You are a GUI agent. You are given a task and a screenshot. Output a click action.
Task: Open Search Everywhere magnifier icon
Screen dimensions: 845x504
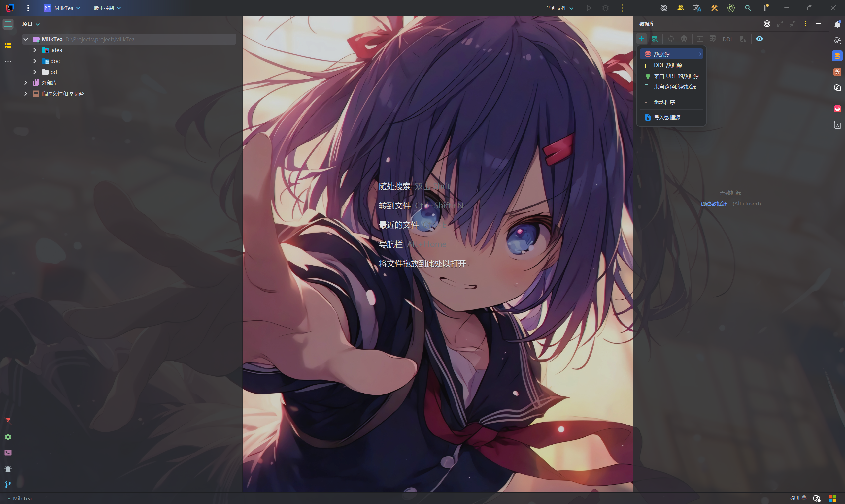[748, 8]
